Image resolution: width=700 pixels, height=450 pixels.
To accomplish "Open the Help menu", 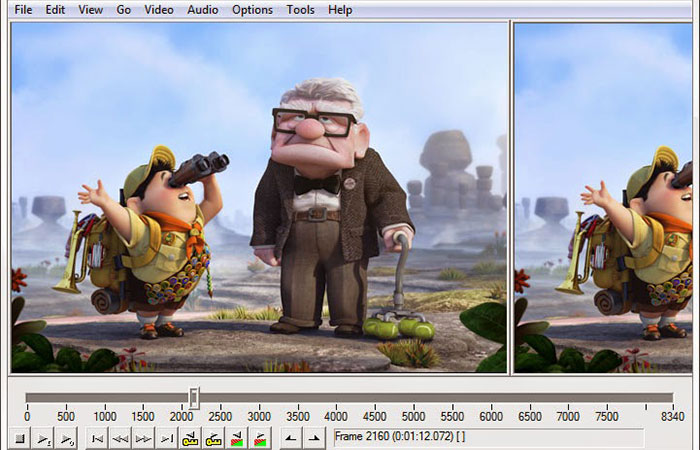I will pyautogui.click(x=340, y=9).
